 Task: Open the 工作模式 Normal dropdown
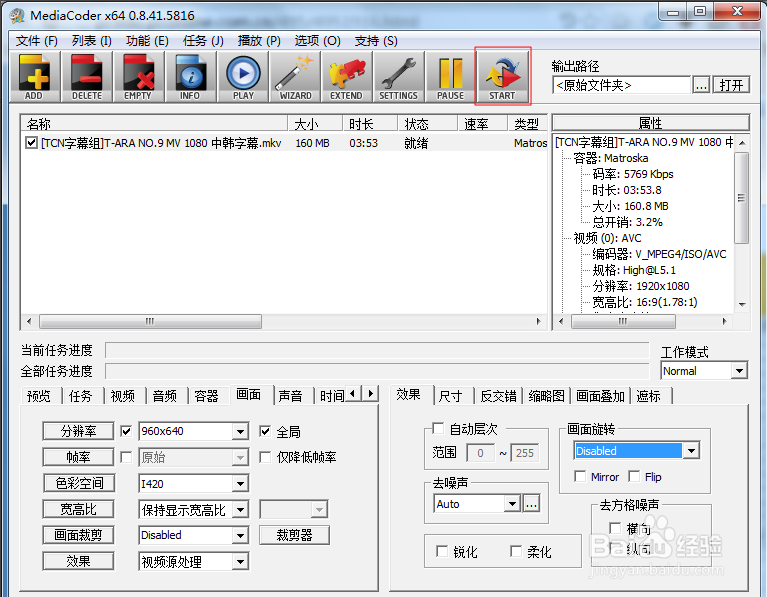coord(739,371)
